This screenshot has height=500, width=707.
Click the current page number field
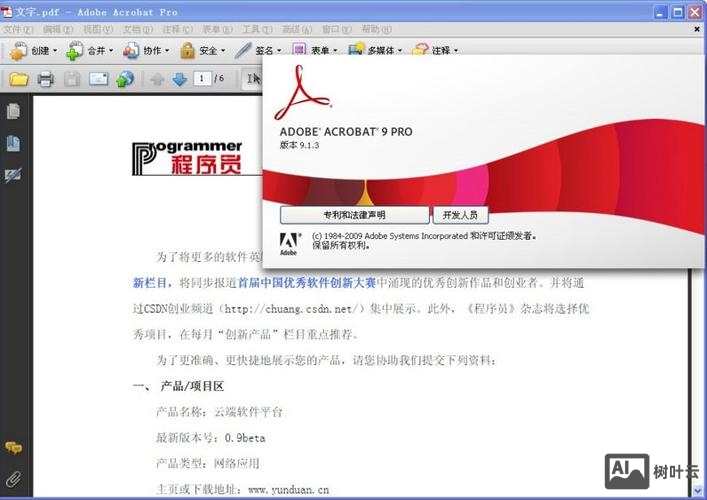pyautogui.click(x=202, y=79)
